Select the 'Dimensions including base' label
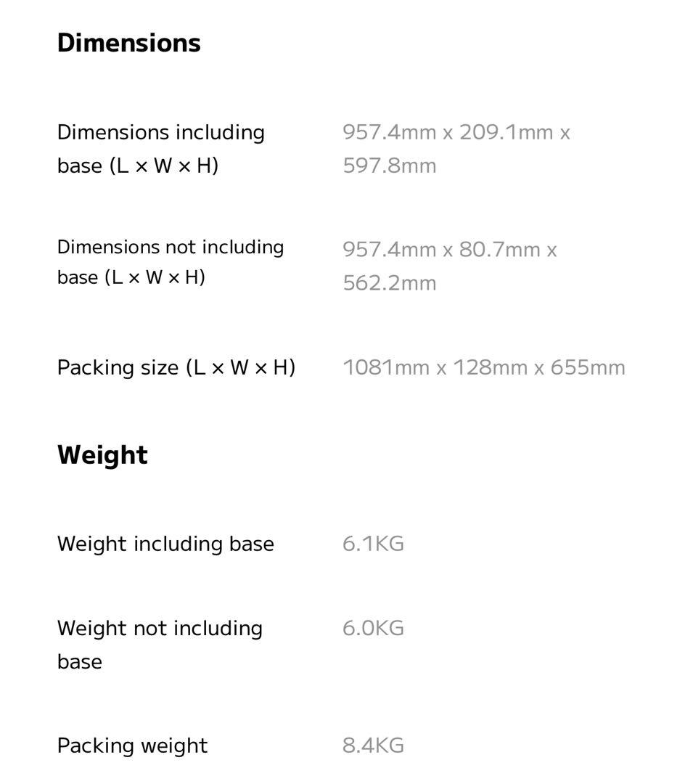Screen dimensions: 685x784 pos(160,149)
